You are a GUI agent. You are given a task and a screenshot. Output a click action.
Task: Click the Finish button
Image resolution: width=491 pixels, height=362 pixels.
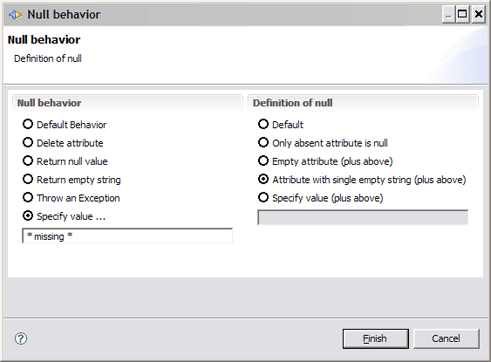click(x=376, y=339)
